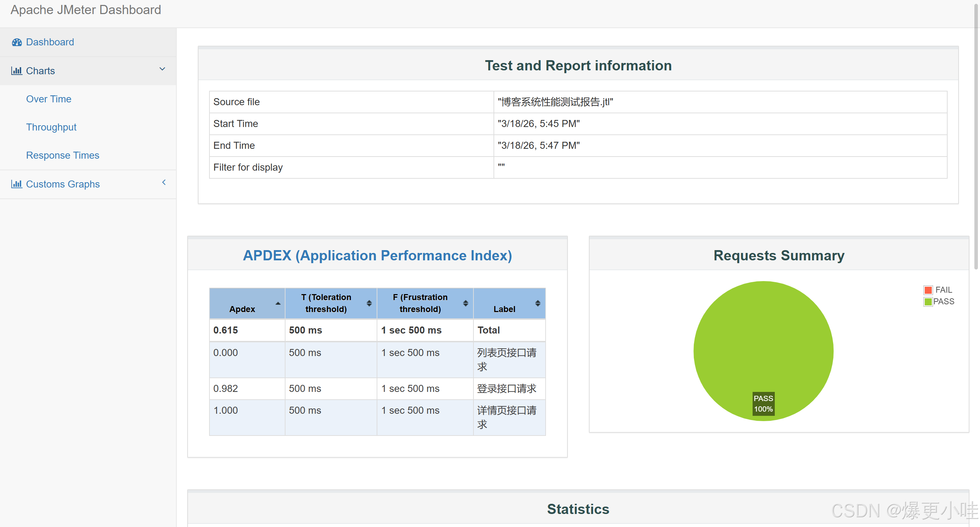Open APDEX Application Performance Index link

pyautogui.click(x=377, y=255)
